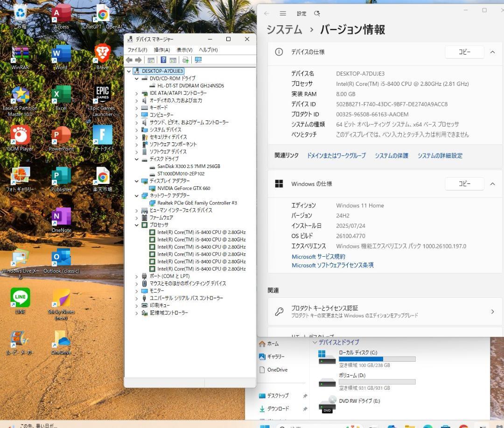Open the Excel desktop icon
504x428 pixels.
pyautogui.click(x=61, y=98)
